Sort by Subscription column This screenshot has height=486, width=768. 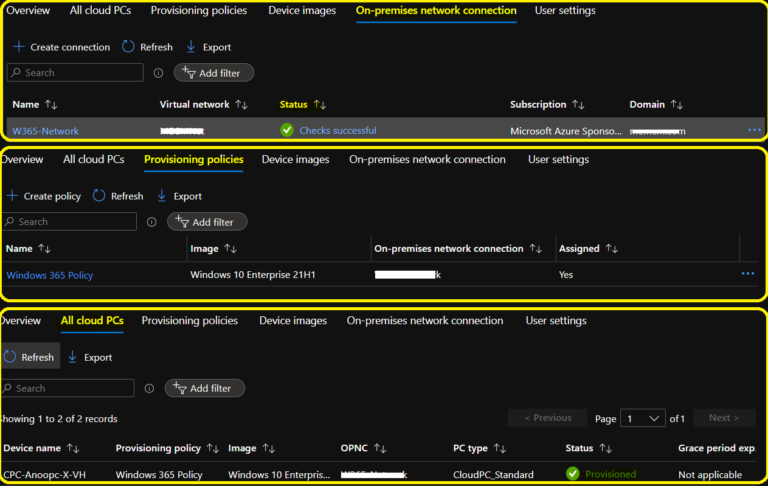tap(578, 104)
